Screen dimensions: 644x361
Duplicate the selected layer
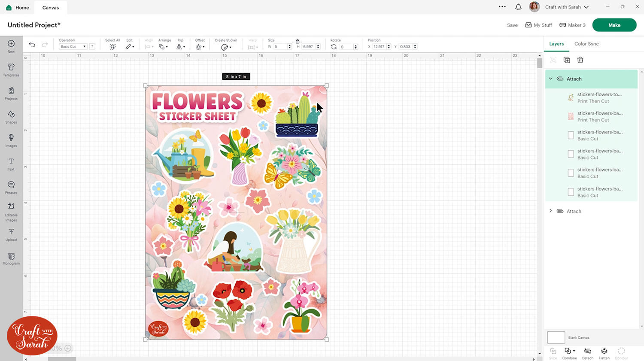coord(567,60)
